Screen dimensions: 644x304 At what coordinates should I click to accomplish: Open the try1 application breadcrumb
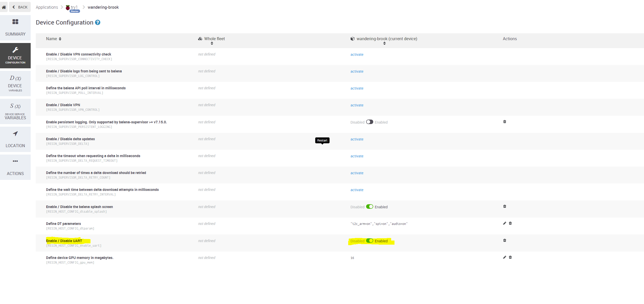tap(74, 7)
